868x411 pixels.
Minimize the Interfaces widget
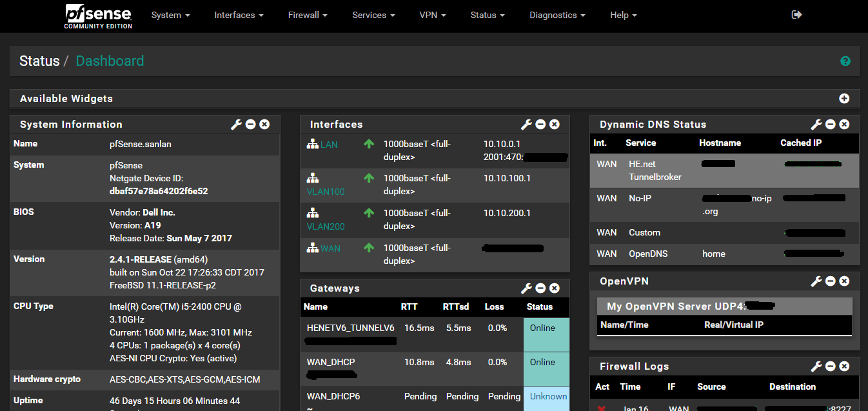click(540, 125)
